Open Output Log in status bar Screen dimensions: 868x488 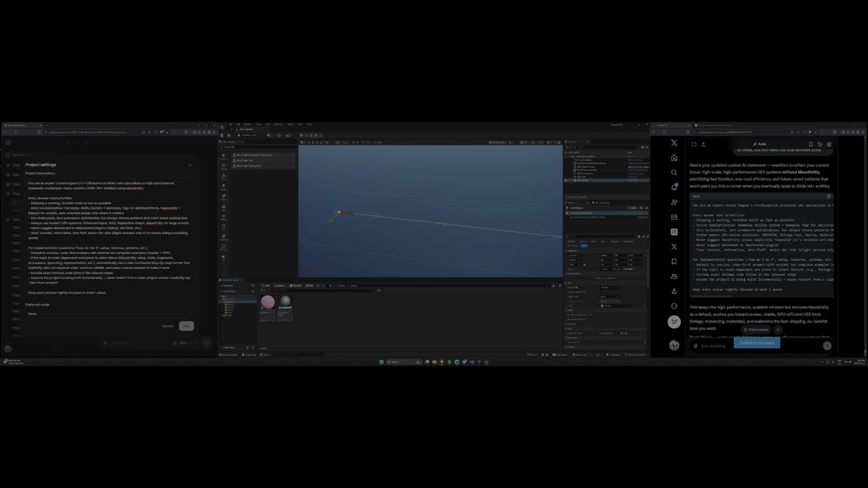[x=249, y=354]
